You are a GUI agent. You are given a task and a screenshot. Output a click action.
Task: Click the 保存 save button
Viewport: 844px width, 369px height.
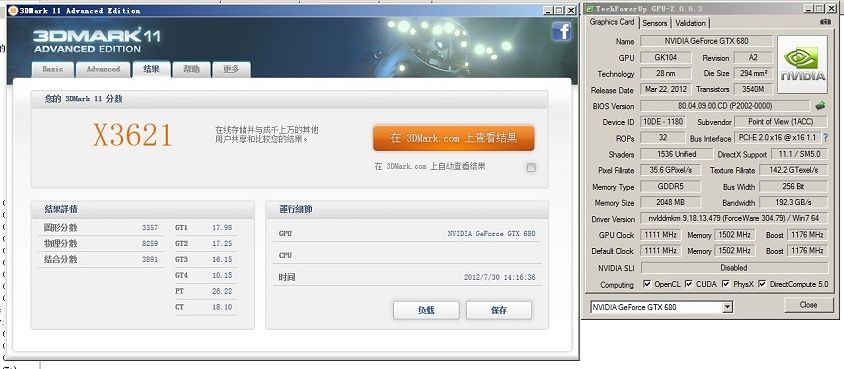(x=498, y=310)
